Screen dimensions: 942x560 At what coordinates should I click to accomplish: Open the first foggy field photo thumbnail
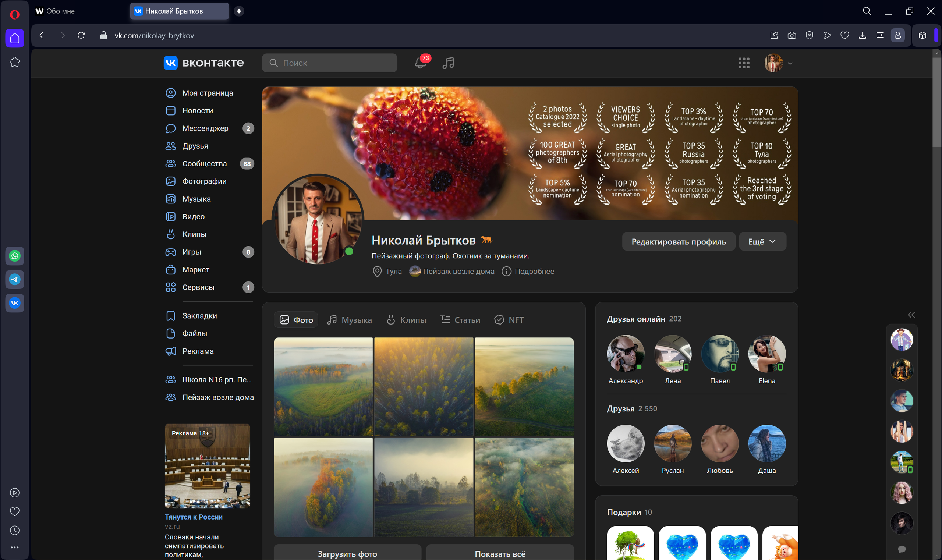pyautogui.click(x=323, y=386)
